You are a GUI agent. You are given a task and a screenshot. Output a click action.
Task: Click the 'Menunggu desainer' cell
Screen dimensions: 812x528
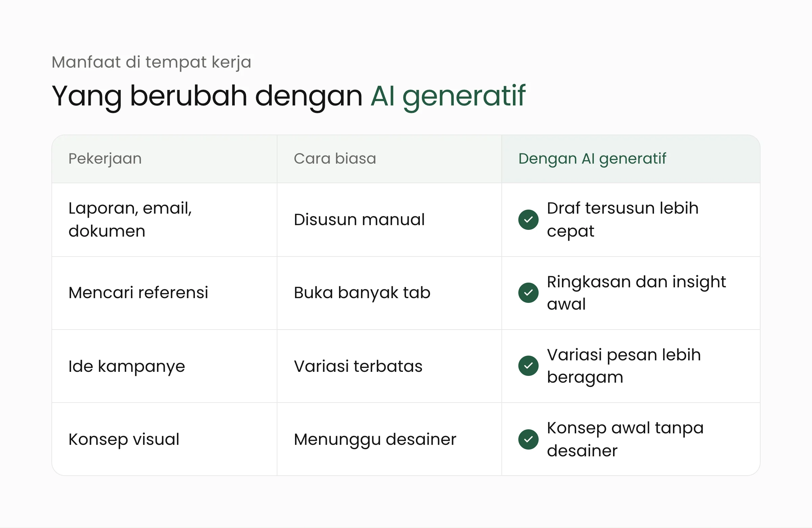click(x=389, y=439)
